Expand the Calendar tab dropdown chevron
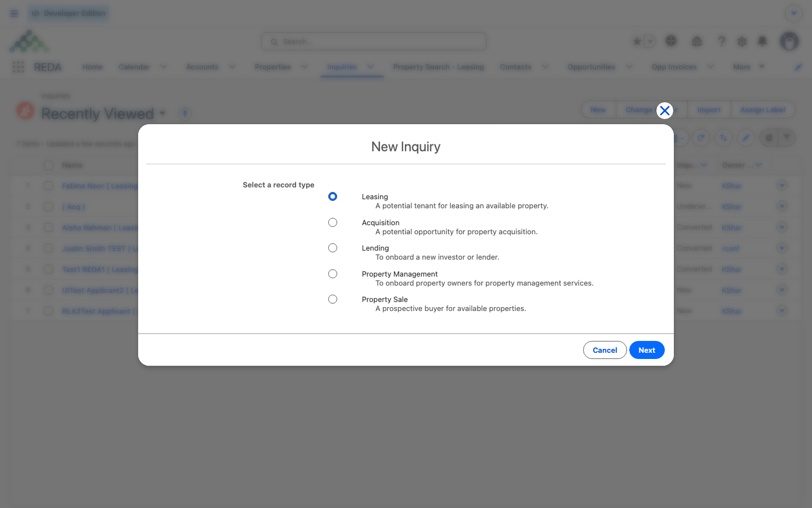Screen dimensions: 812x508 [164, 67]
